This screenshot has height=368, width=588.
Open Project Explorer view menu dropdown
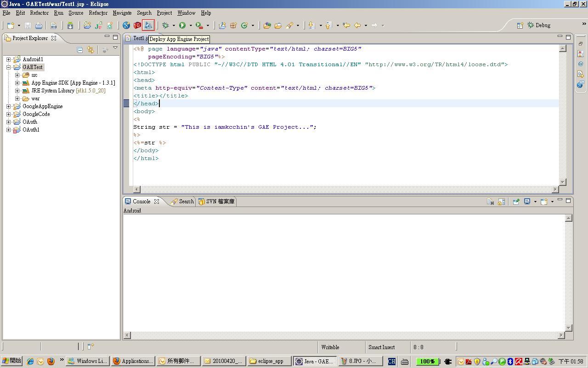click(115, 48)
